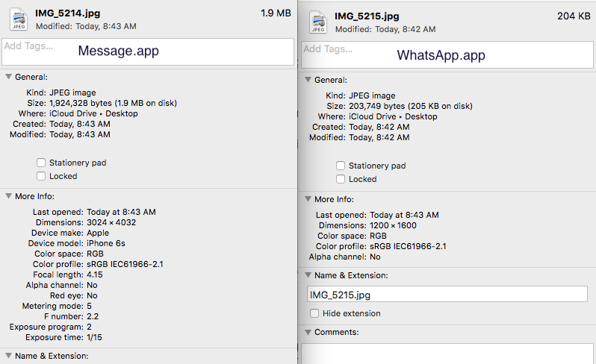The height and width of the screenshot is (364, 596).
Task: Select IMG_5215 Alpha channel value No
Action: 375,257
